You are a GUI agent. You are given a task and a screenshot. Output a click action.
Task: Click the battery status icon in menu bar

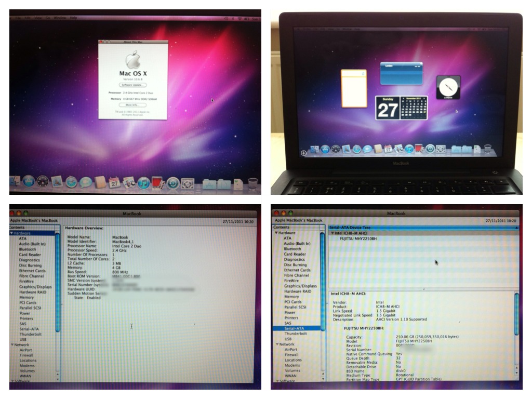(x=247, y=19)
